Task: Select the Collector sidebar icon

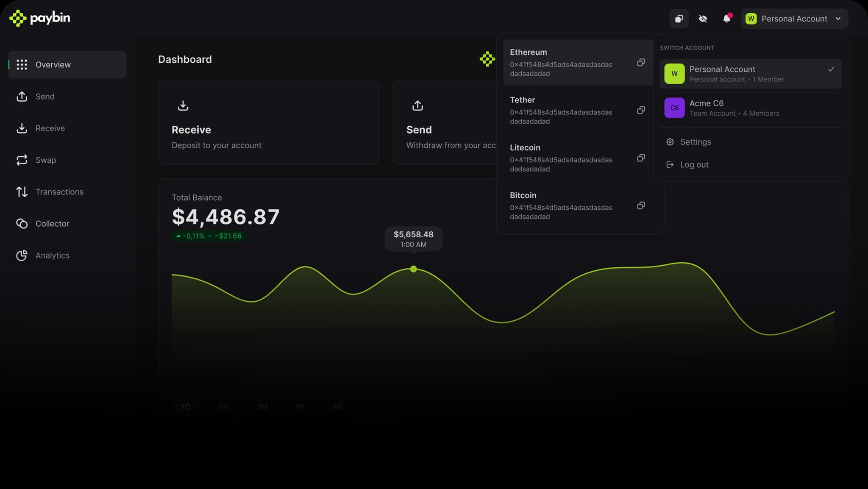Action: 22,223
